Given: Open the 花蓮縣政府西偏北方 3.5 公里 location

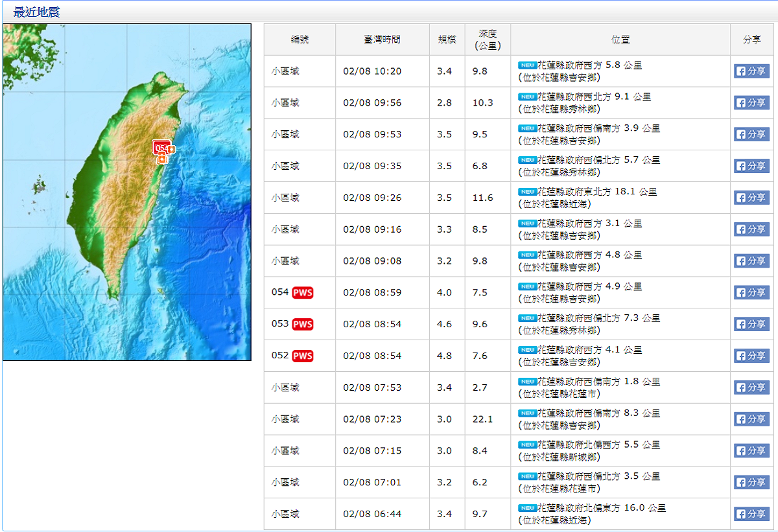Looking at the screenshot, I should click(x=598, y=476).
